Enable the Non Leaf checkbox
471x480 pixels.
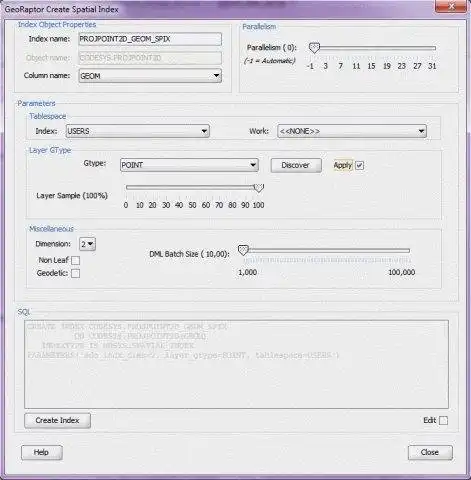(76, 260)
